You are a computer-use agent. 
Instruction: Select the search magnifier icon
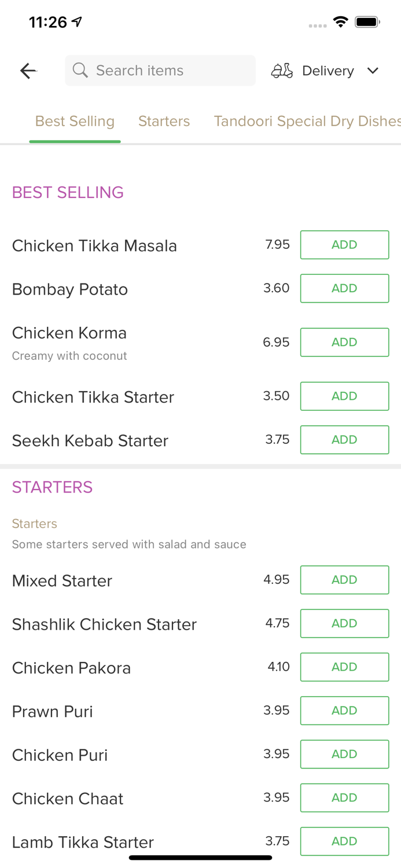[80, 70]
